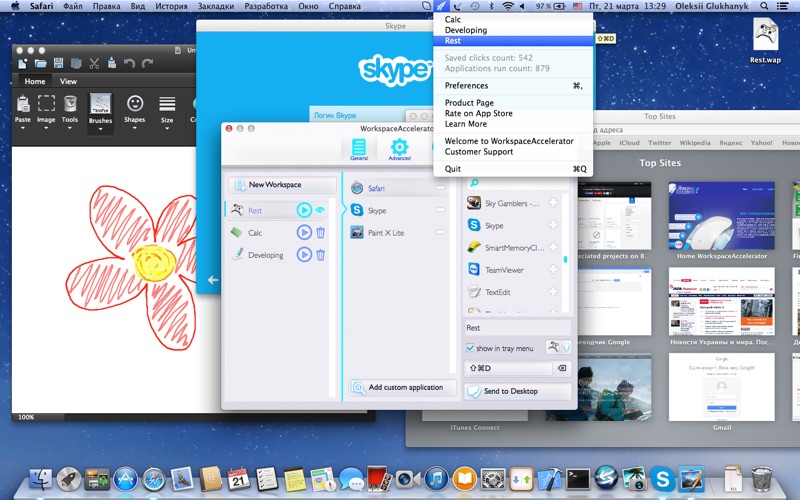This screenshot has height=500, width=800.
Task: Open Rest.wap file on the desktop
Action: point(765,41)
